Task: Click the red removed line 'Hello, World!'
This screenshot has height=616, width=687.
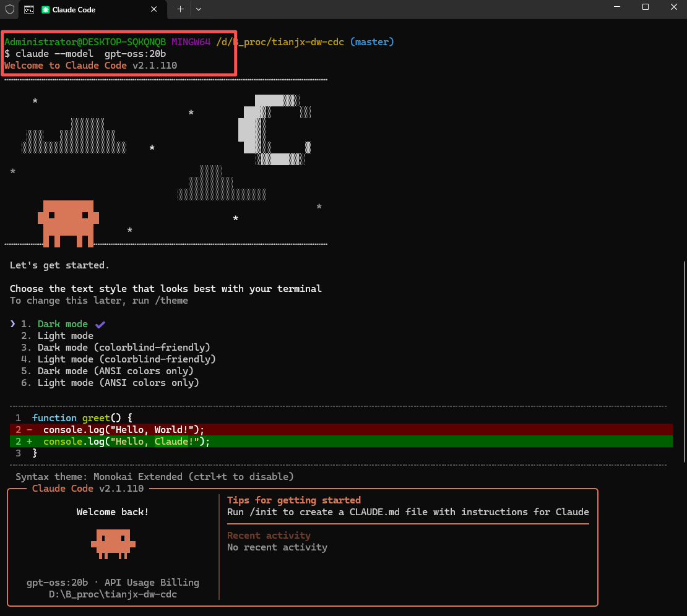Action: pyautogui.click(x=341, y=430)
